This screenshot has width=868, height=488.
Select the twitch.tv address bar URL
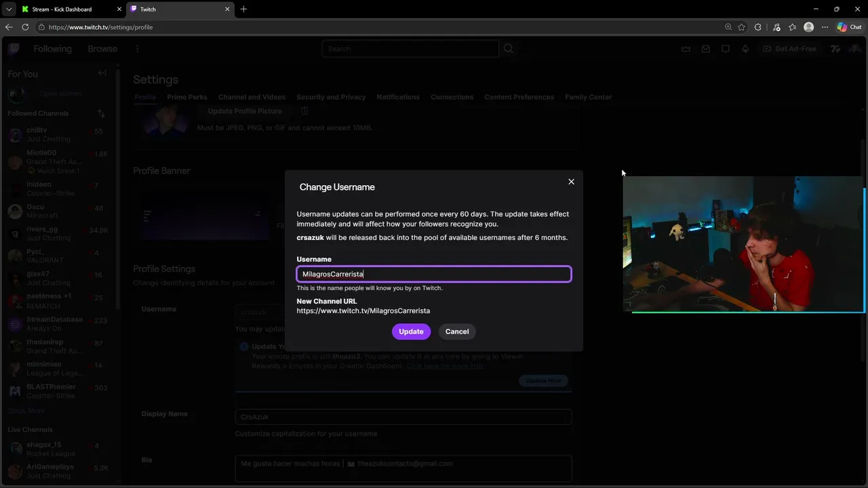tap(101, 27)
